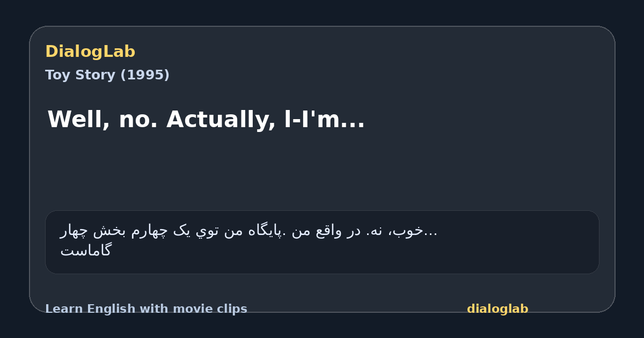Open the Toy Story (1995) movie title
The image size is (644, 338).
(x=107, y=75)
